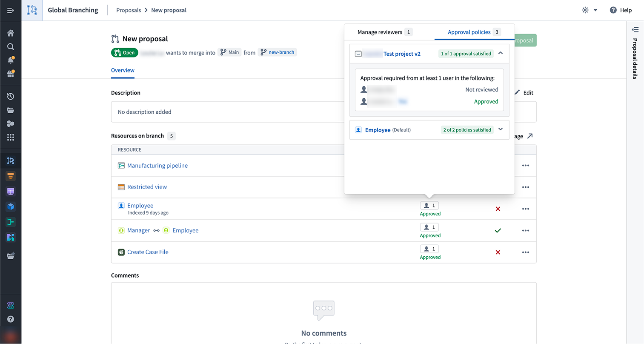Select the Global Branching sidebar icon
Viewport: 644px width, 344px height.
11,161
